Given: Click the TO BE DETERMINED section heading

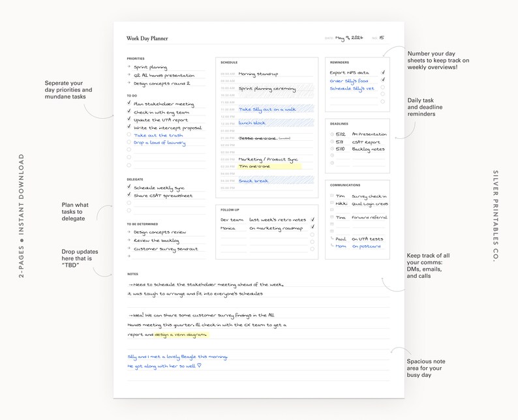Looking at the screenshot, I should coord(142,224).
